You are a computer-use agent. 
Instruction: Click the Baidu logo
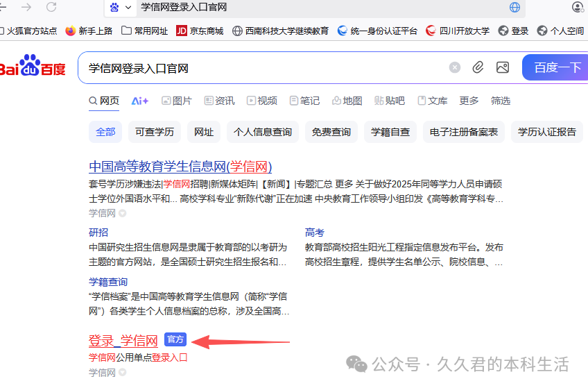pos(33,65)
